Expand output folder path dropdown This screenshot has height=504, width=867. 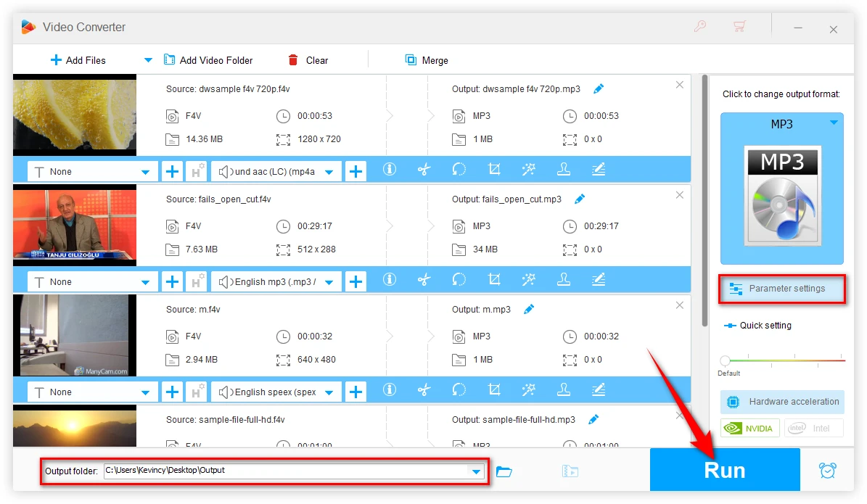click(x=476, y=471)
